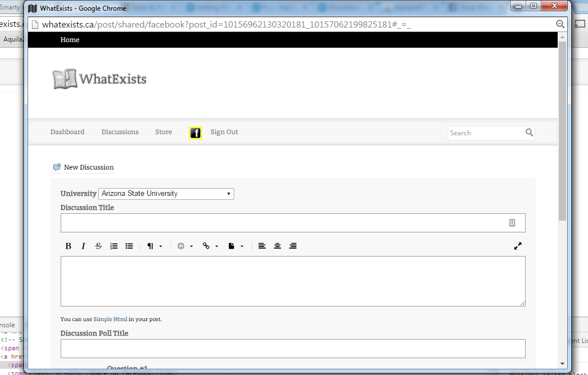588x375 pixels.
Task: Apply strikethrough formatting
Action: (x=98, y=246)
